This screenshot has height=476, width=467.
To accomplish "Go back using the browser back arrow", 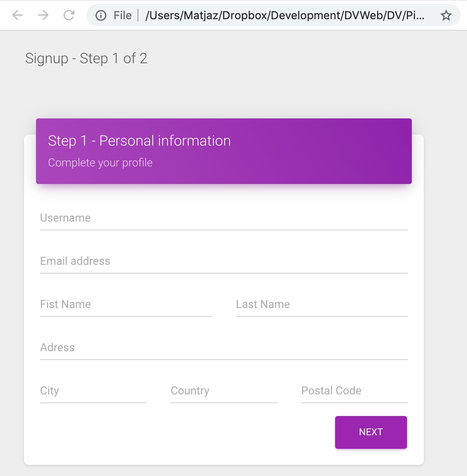I will coord(18,15).
